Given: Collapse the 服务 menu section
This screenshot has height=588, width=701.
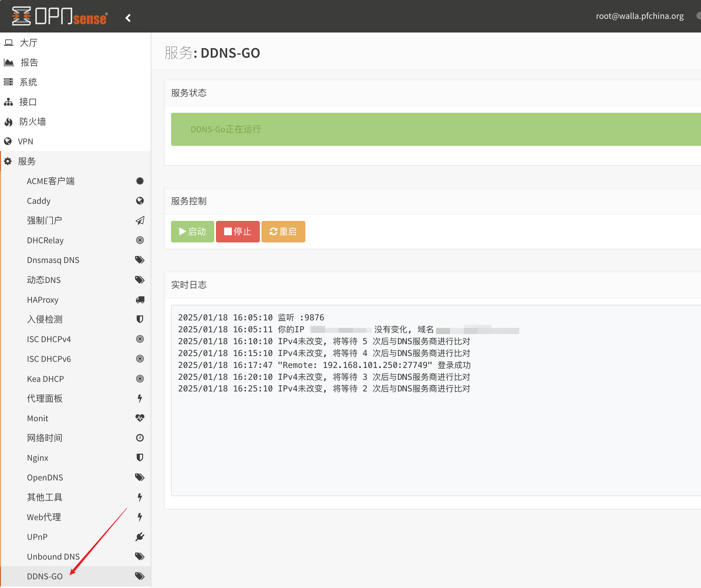Looking at the screenshot, I should [x=27, y=161].
